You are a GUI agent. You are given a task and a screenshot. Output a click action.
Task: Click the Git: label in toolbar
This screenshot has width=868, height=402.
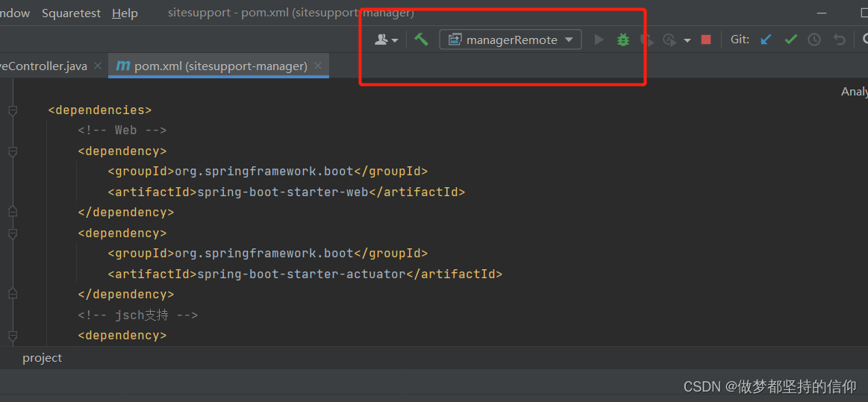740,40
